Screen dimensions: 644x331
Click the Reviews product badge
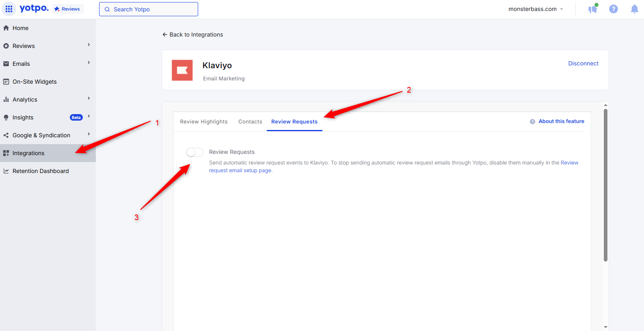pos(67,9)
